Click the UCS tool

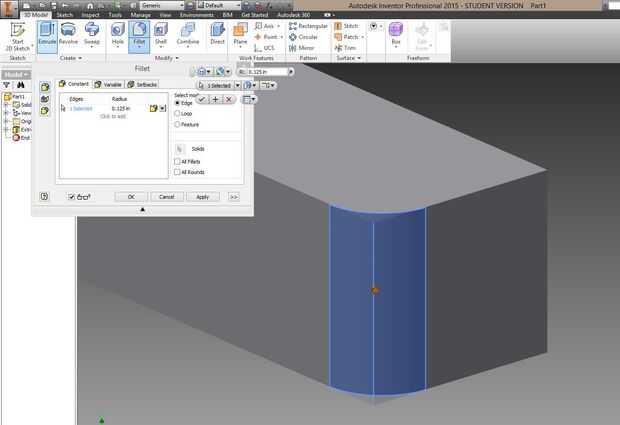(264, 48)
